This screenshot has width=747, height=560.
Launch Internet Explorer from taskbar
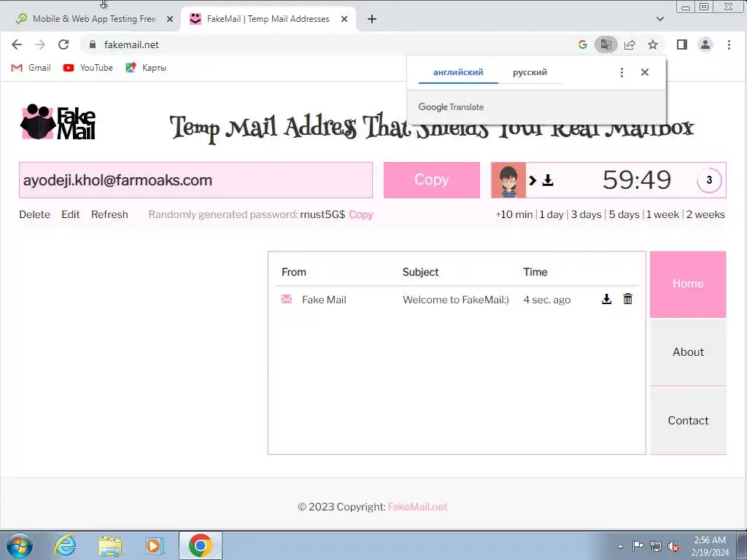pyautogui.click(x=65, y=545)
